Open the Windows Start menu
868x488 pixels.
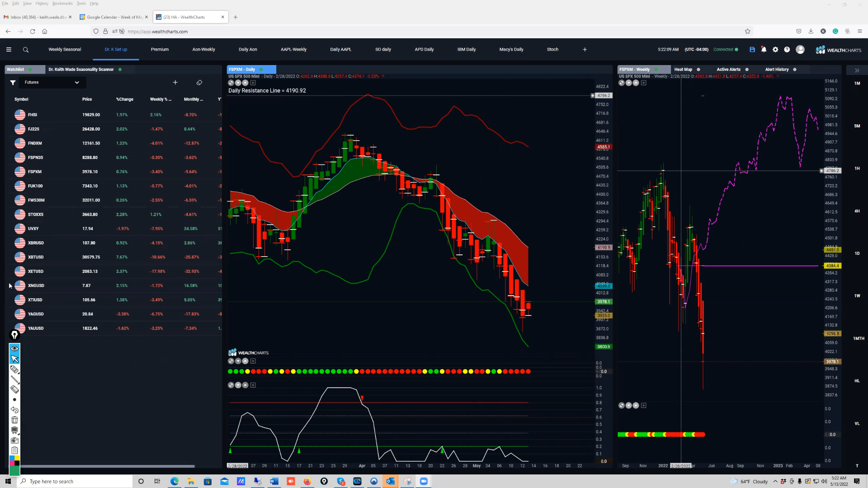(8, 481)
